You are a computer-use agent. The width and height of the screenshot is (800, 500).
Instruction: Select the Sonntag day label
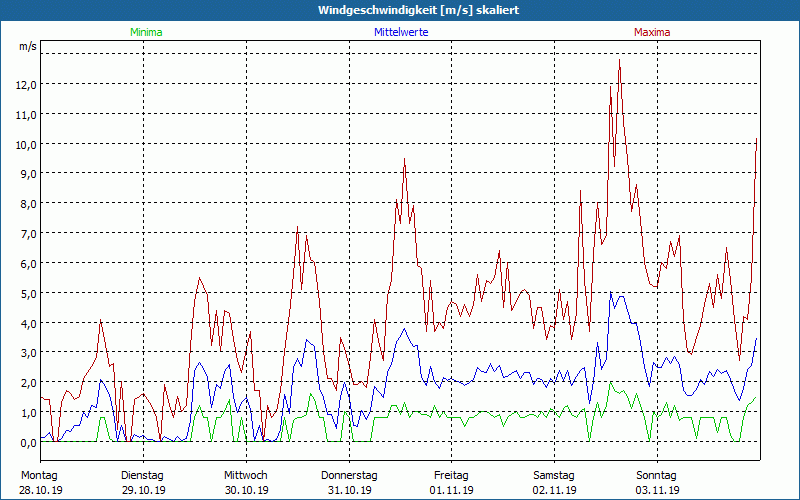point(656,475)
